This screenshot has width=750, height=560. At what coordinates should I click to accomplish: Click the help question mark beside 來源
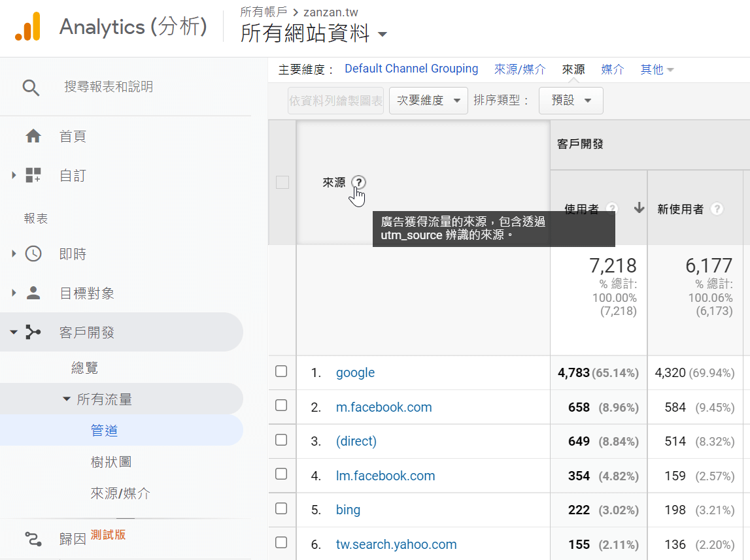coord(358,182)
